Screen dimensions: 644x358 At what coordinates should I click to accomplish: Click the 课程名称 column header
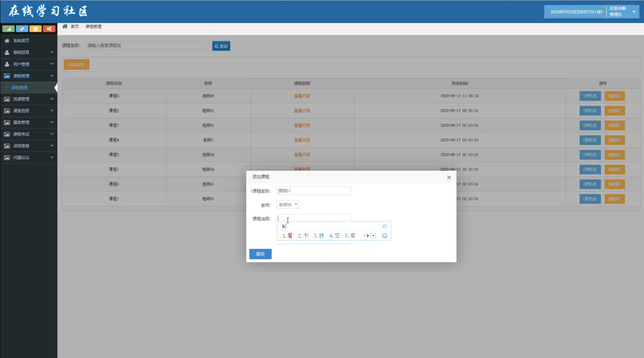pos(114,83)
